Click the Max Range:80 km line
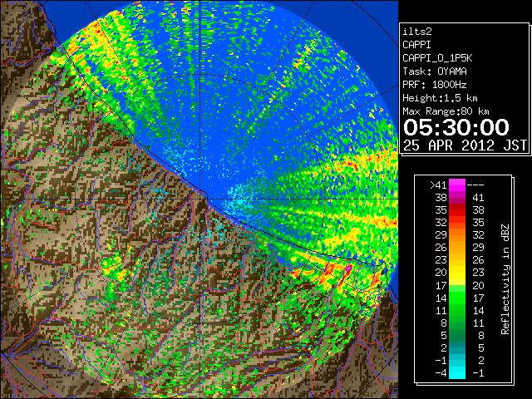 tap(446, 111)
